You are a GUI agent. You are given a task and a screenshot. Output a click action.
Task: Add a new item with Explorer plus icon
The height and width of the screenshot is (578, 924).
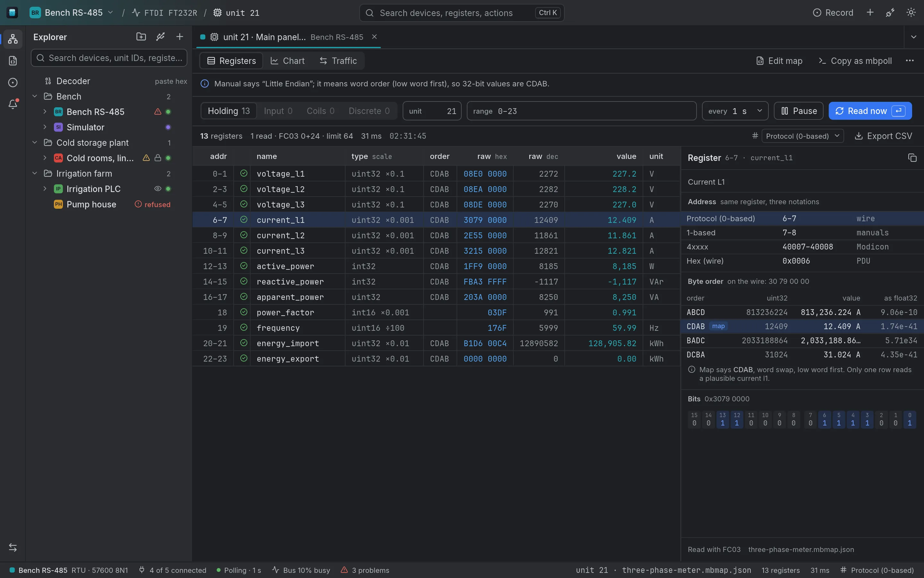(179, 37)
